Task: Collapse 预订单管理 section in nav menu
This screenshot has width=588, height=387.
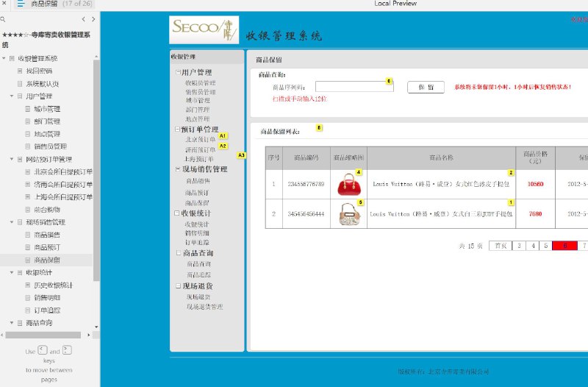Action: (177, 129)
